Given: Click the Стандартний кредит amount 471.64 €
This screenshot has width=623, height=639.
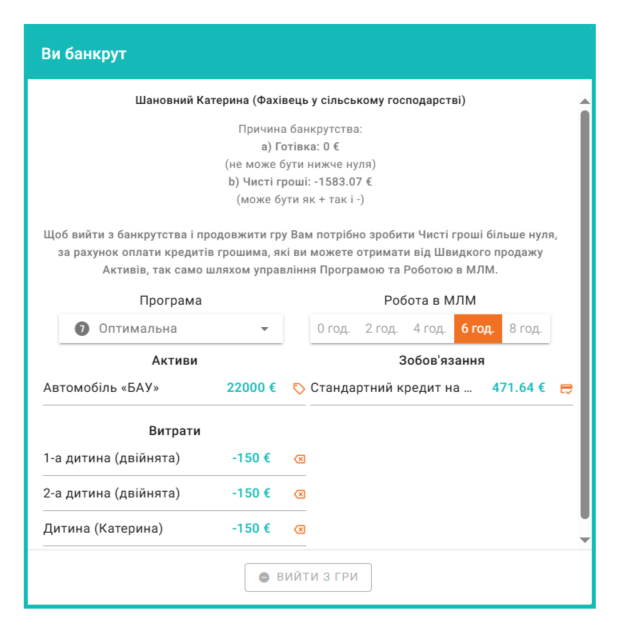Looking at the screenshot, I should [x=518, y=388].
